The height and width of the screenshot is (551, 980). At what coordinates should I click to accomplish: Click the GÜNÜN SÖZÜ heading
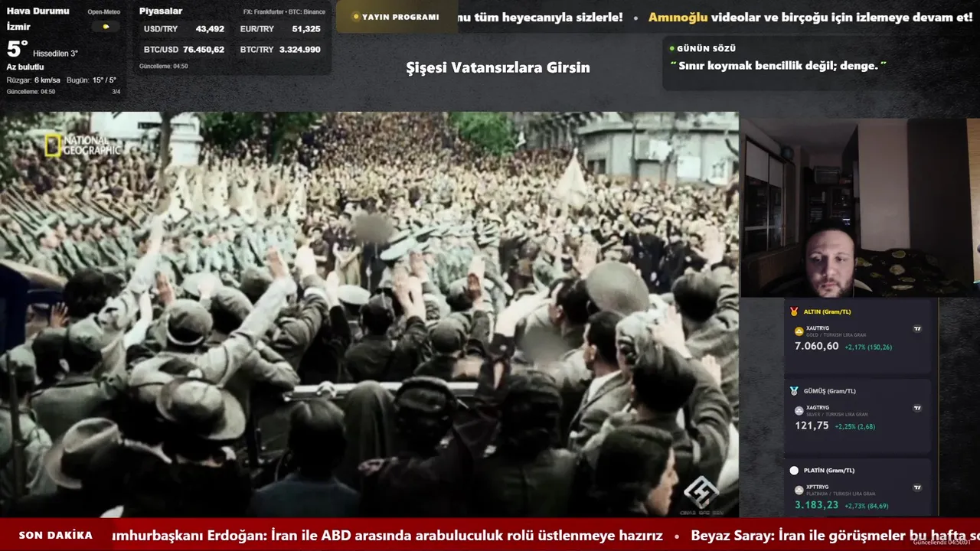coord(707,48)
